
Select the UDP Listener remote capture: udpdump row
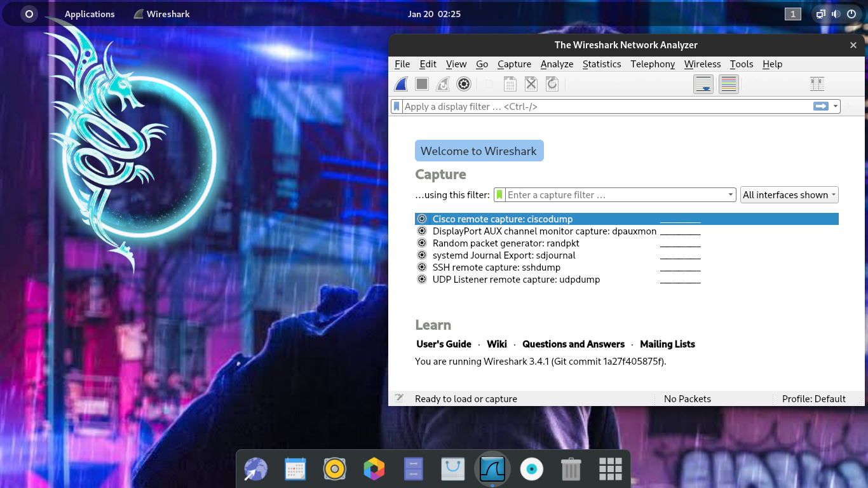pos(627,280)
